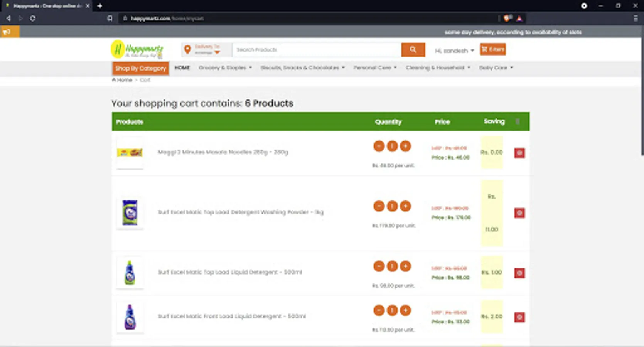Click the Maggi noodles product thumbnail
This screenshot has width=644, height=347.
pyautogui.click(x=130, y=153)
